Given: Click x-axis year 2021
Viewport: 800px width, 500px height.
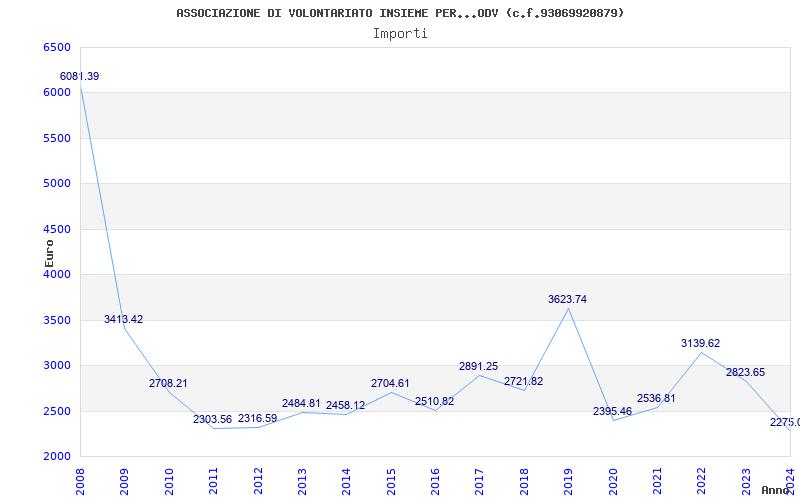Looking at the screenshot, I should point(657,482).
